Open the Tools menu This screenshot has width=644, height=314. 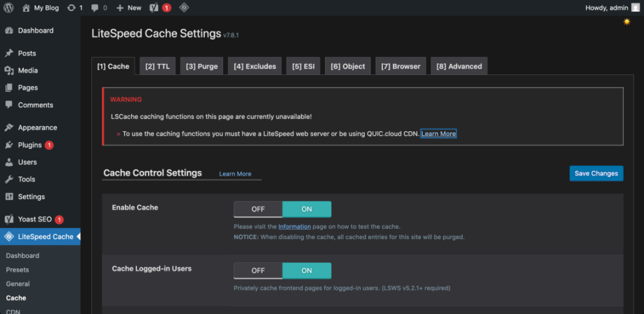[26, 179]
